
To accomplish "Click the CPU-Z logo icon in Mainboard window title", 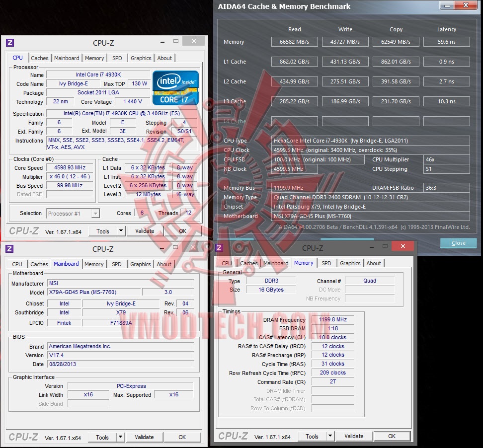I will [x=9, y=248].
